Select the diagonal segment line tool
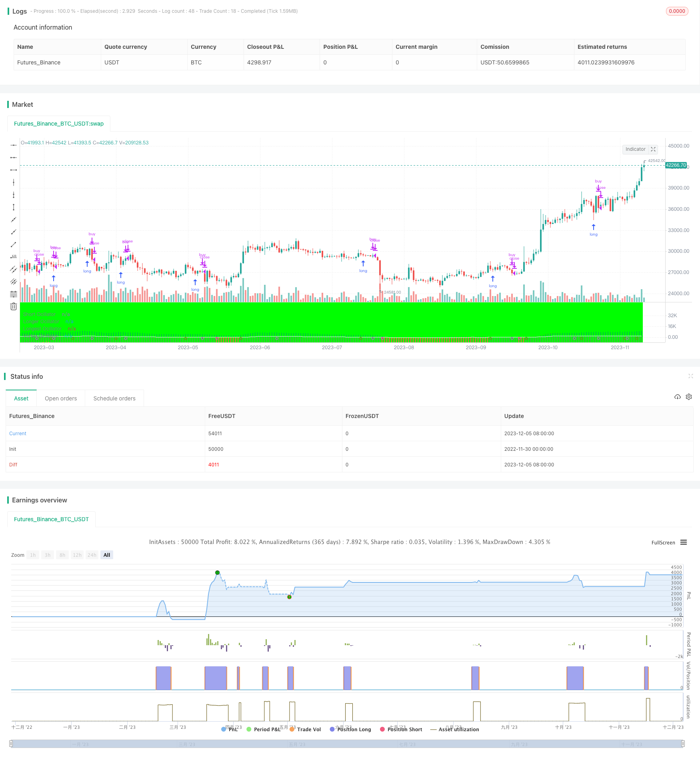 click(14, 244)
